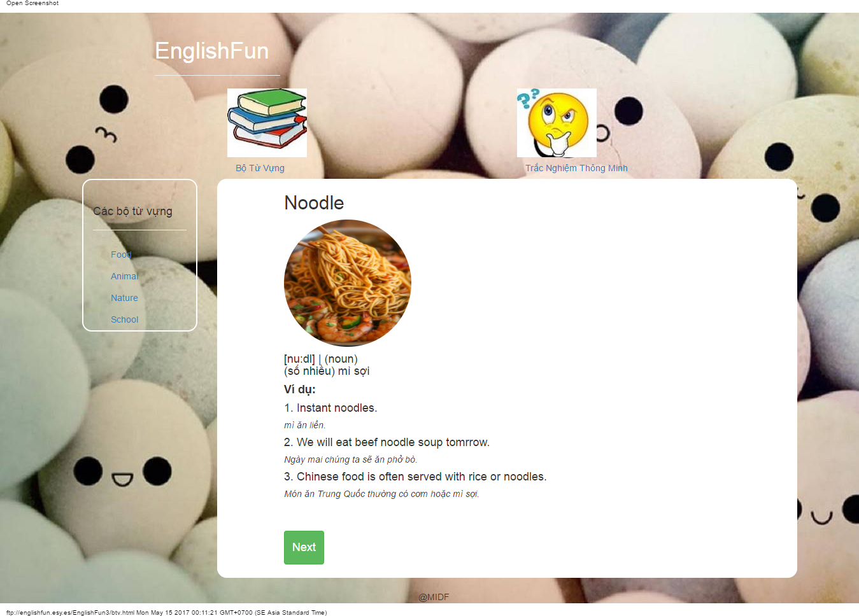
Task: Click the Các bộ từ vựng heading
Action: tap(132, 211)
